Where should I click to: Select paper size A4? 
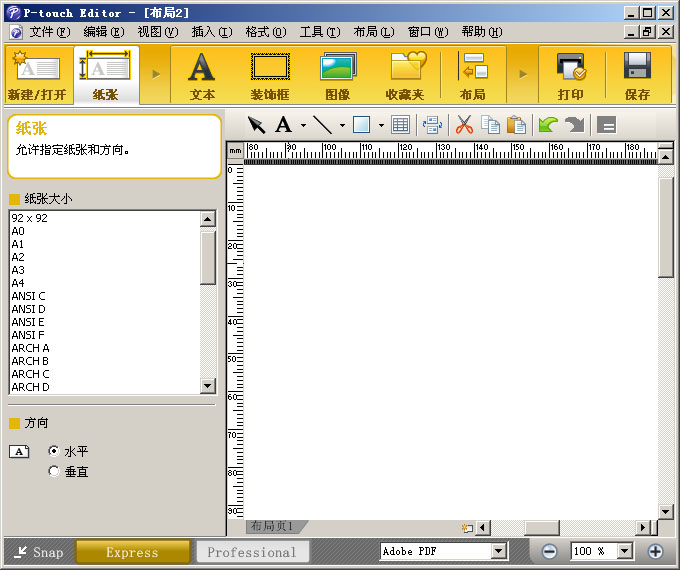[x=105, y=283]
